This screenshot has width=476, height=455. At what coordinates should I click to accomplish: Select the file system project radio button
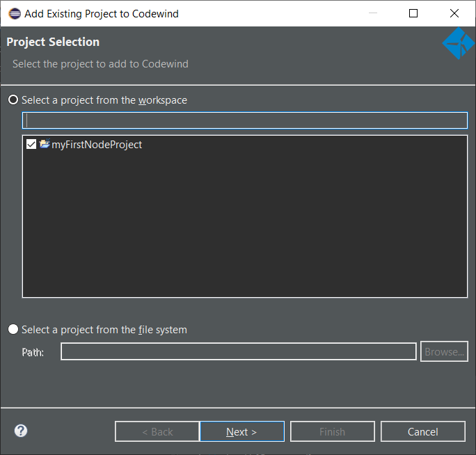(13, 329)
